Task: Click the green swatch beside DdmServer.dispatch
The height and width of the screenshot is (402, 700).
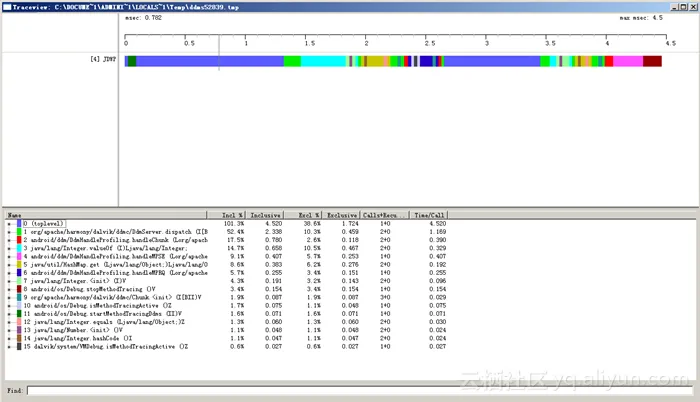Action: (19, 233)
